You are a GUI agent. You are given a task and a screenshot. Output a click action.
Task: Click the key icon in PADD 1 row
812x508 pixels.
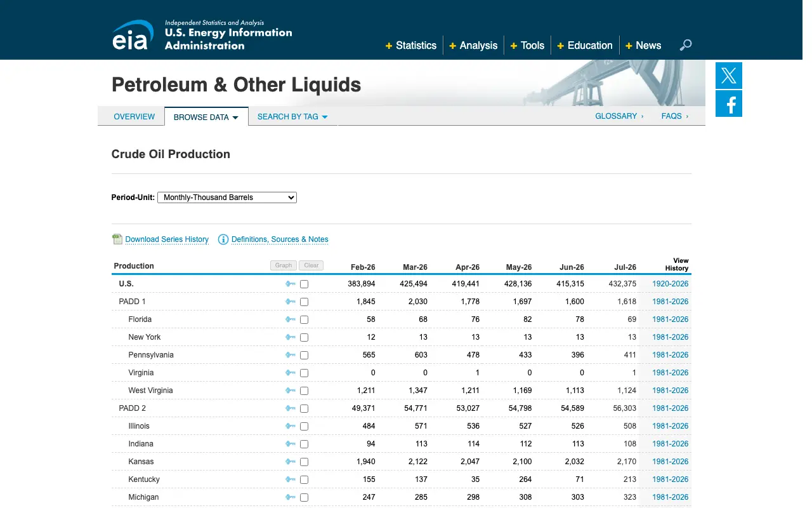click(291, 302)
